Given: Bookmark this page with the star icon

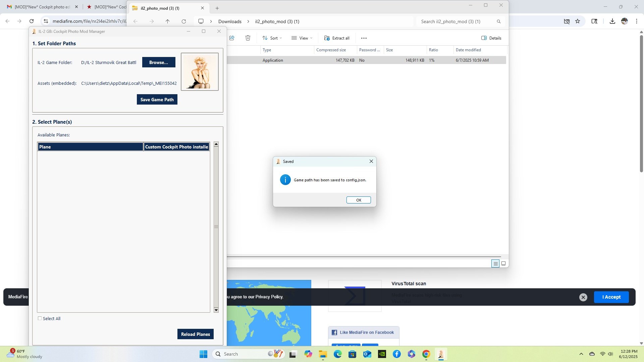Looking at the screenshot, I should pyautogui.click(x=578, y=21).
